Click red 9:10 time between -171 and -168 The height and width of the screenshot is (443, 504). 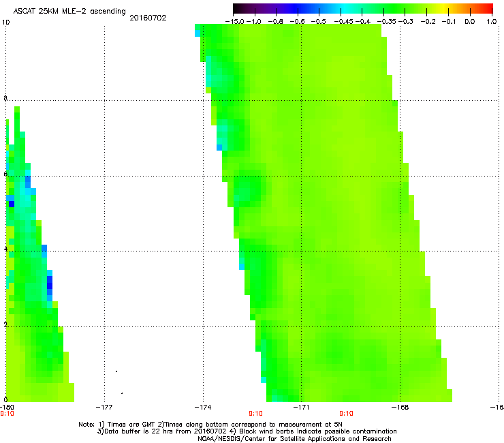point(346,414)
